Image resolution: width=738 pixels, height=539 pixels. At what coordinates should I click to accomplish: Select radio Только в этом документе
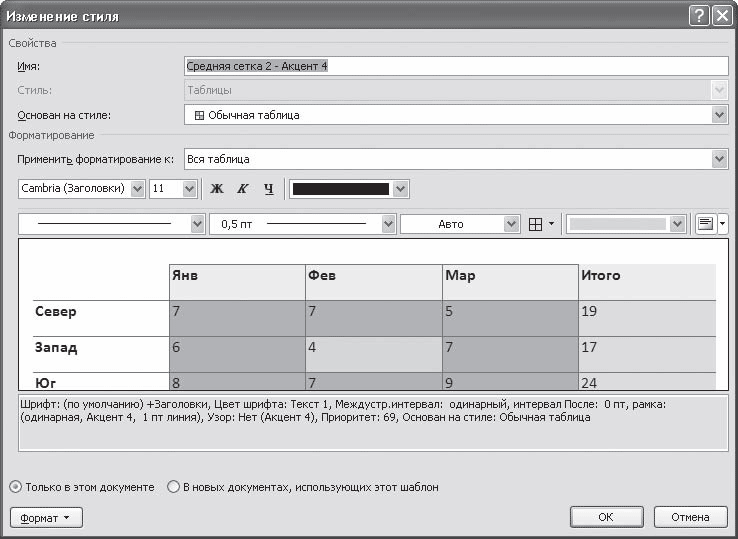point(16,487)
